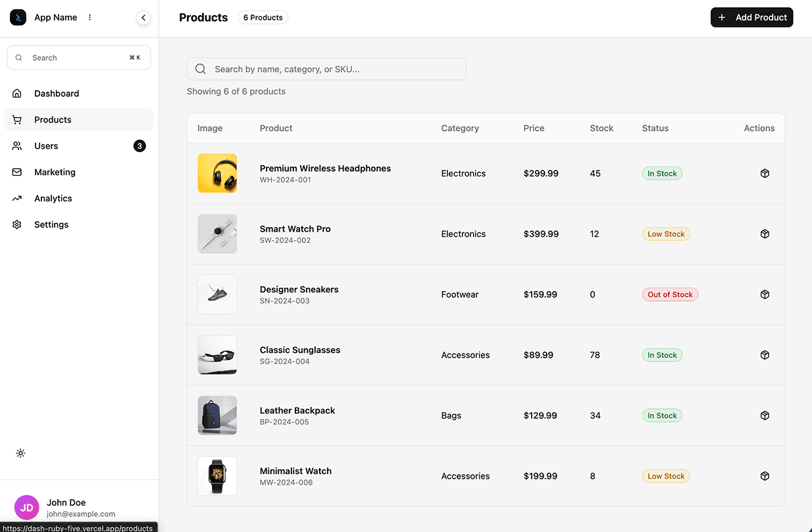Select Users in the sidebar
Viewport: 812px width, 532px height.
[x=46, y=146]
